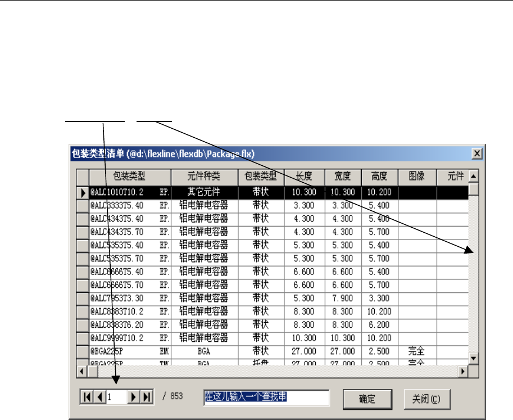Select row @ALC1010T10.2

pyautogui.click(x=272, y=192)
